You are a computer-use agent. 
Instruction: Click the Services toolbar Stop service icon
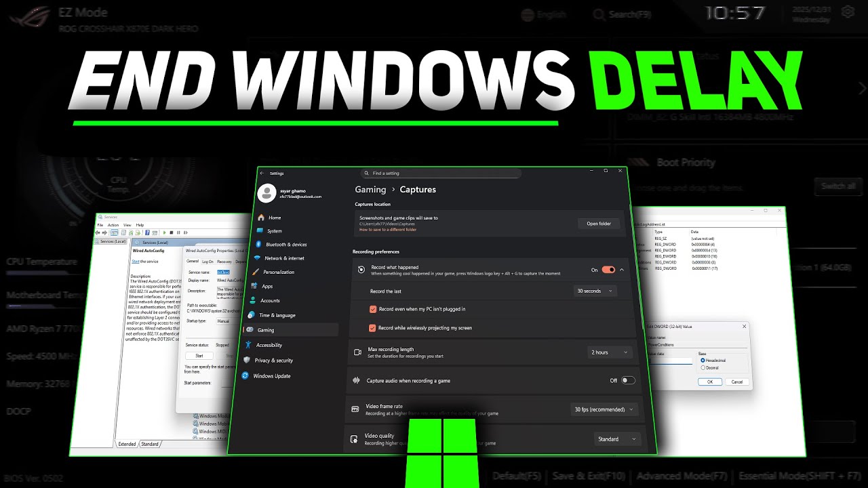click(x=172, y=232)
